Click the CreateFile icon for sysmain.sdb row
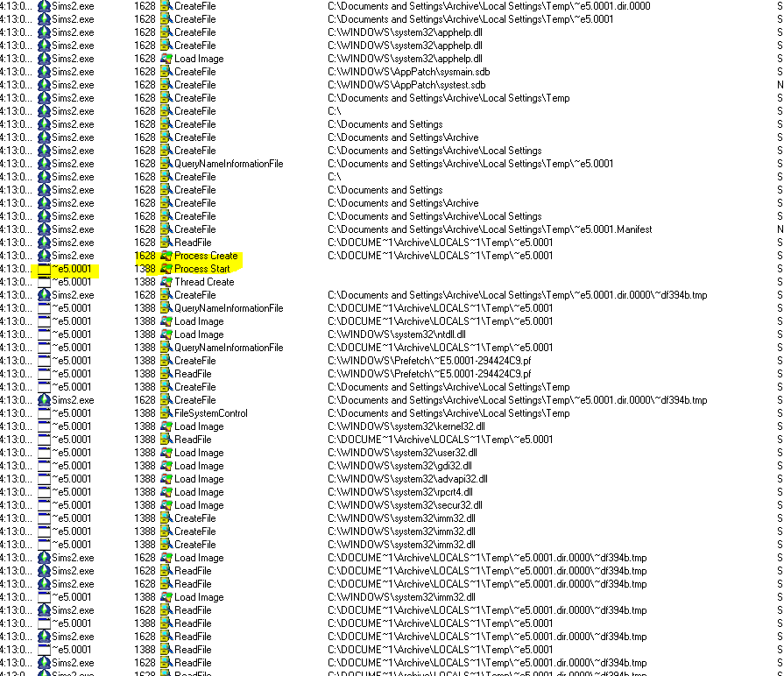784x676 pixels. (x=166, y=72)
